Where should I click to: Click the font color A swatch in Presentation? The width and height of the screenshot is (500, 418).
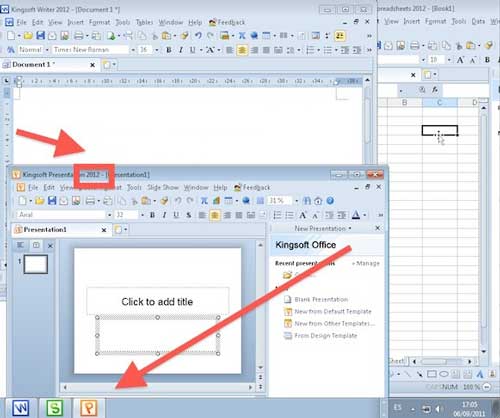356,215
